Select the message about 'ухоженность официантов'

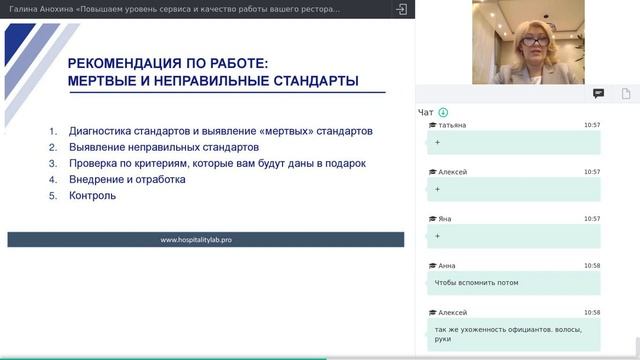click(513, 334)
